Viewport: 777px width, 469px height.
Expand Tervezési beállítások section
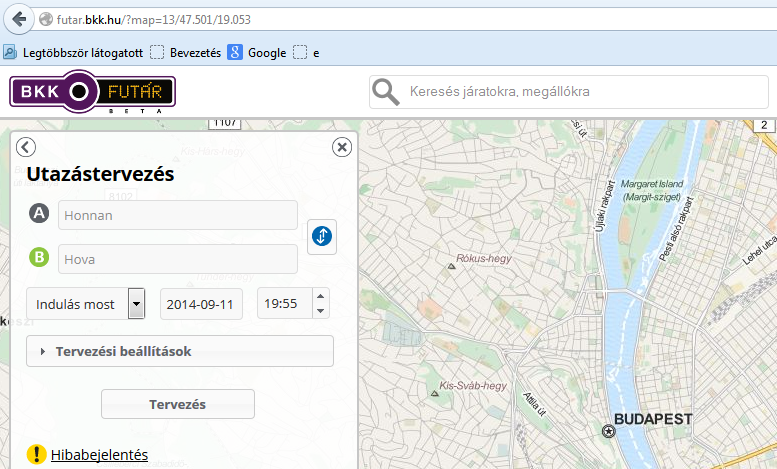click(180, 351)
